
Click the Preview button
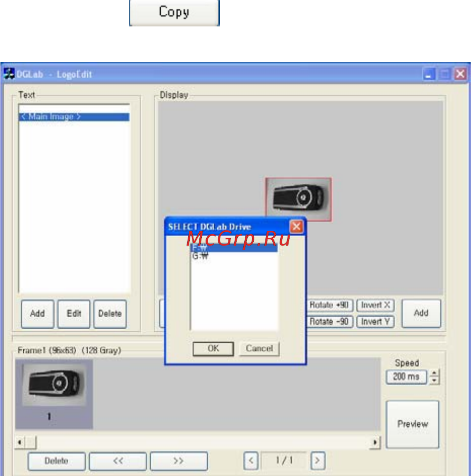[412, 424]
